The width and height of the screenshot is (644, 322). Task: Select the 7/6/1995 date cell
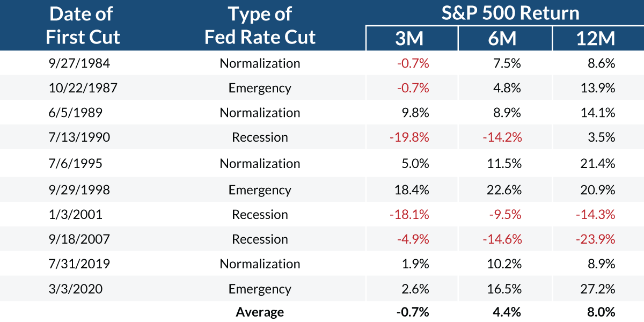click(75, 164)
